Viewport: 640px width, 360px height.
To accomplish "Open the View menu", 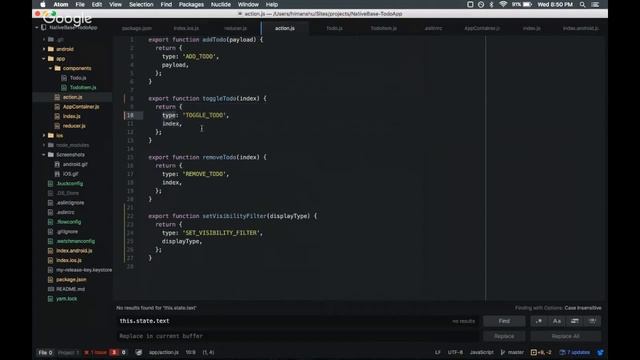I will click(x=115, y=4).
